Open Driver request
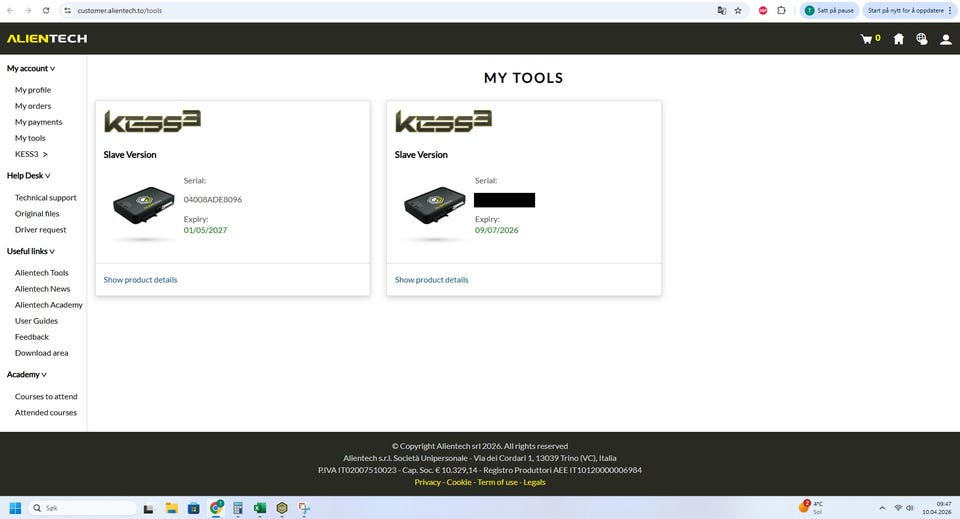The image size is (960, 519). tap(40, 230)
